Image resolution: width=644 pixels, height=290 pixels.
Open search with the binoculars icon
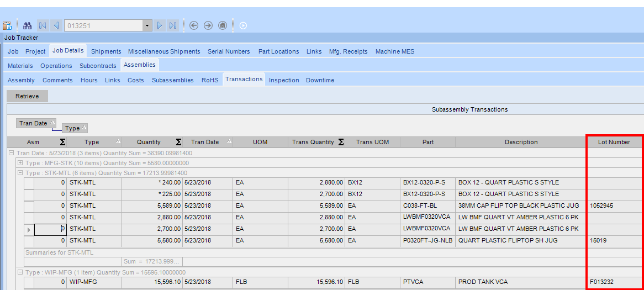tap(27, 25)
